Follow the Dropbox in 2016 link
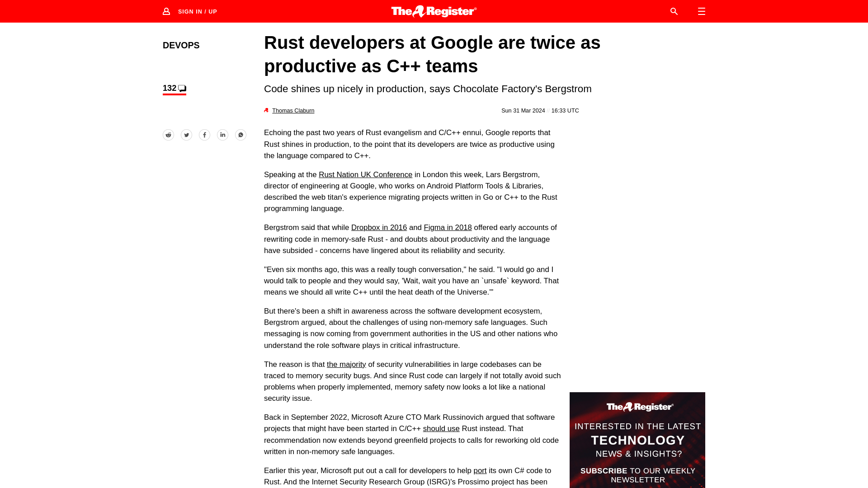868x488 pixels. coord(379,228)
